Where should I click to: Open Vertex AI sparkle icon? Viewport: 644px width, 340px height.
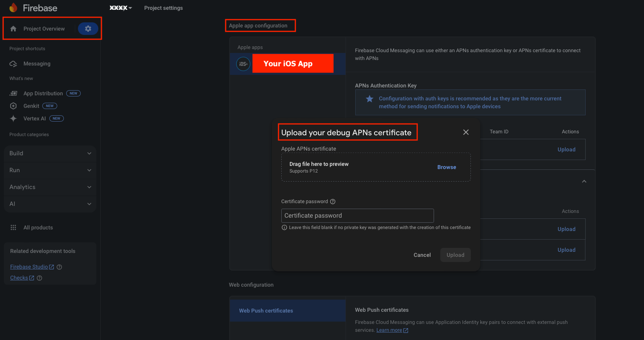[13, 118]
